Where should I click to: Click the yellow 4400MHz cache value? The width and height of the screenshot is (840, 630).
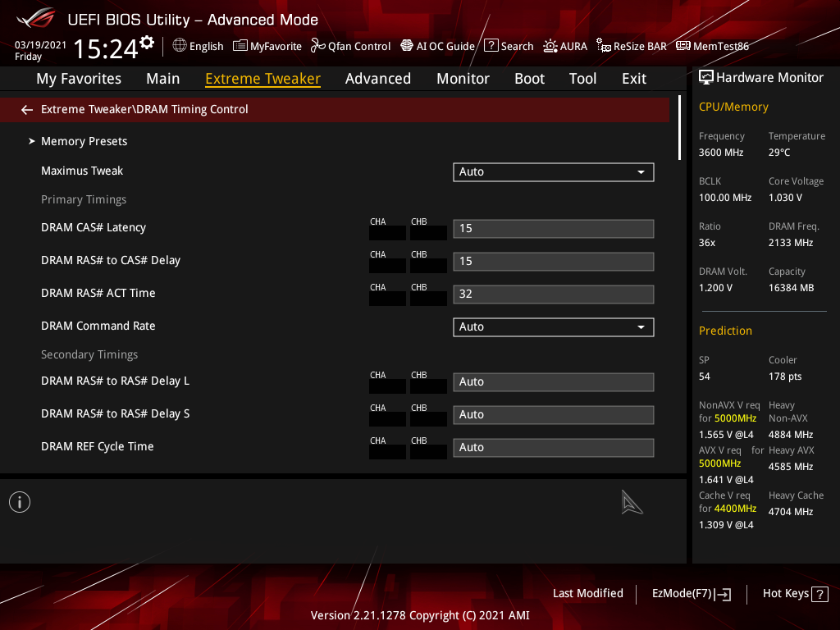[x=735, y=509]
